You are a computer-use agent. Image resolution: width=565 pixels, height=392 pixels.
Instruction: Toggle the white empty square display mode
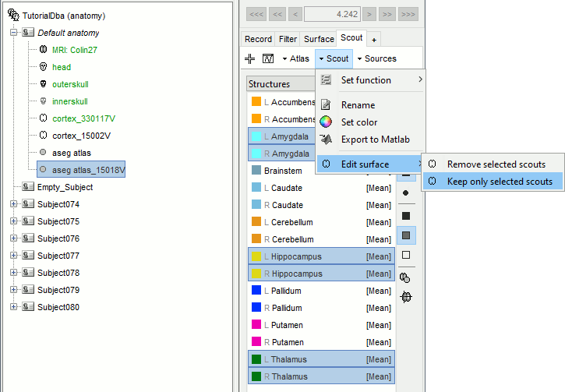[x=405, y=255]
